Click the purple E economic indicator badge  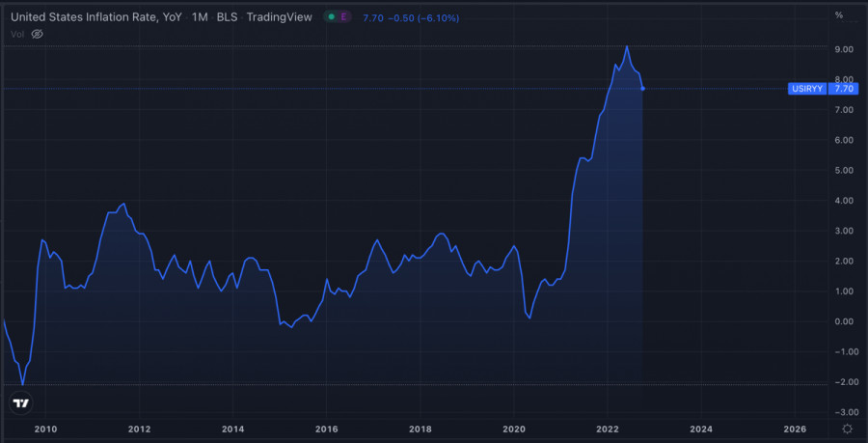(x=344, y=16)
